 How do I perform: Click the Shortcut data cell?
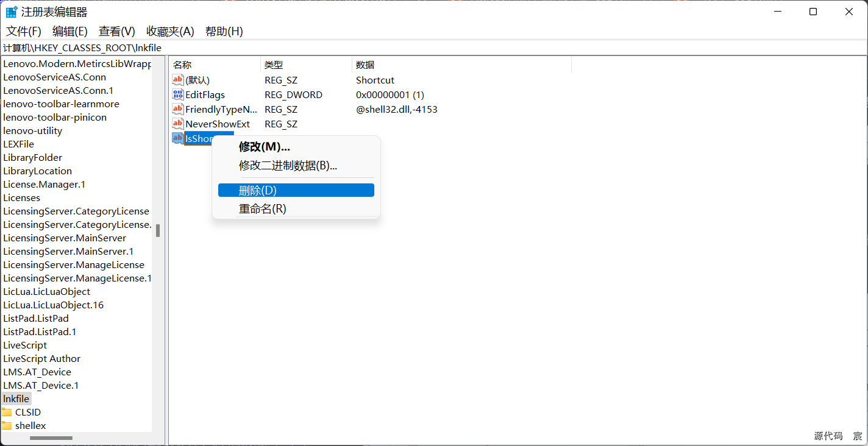(x=375, y=80)
